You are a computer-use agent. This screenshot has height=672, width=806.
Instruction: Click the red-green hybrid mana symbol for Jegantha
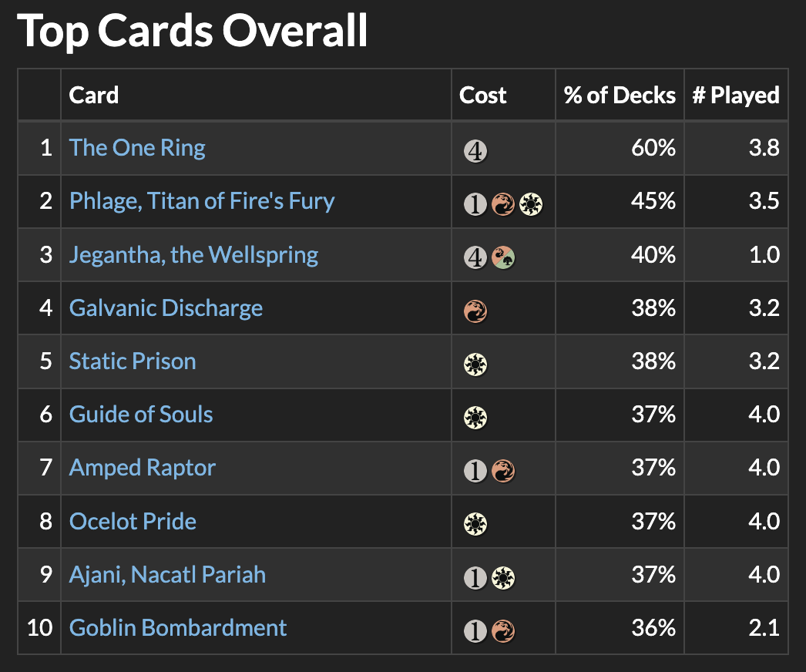pos(503,257)
